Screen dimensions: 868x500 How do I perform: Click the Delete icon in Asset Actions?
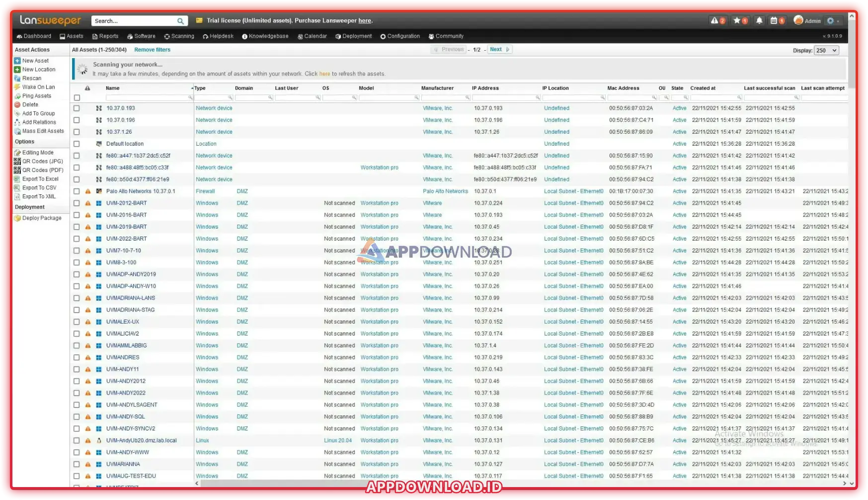pos(17,105)
